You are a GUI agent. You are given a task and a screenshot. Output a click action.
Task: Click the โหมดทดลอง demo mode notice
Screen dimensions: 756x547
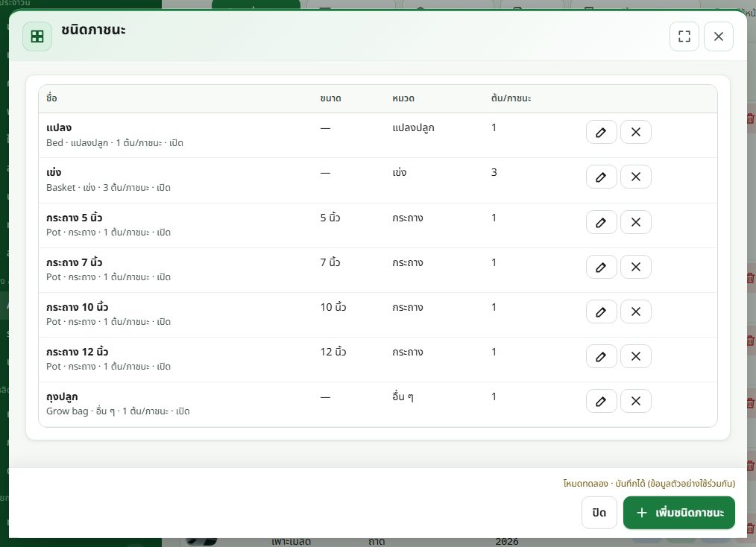click(649, 483)
